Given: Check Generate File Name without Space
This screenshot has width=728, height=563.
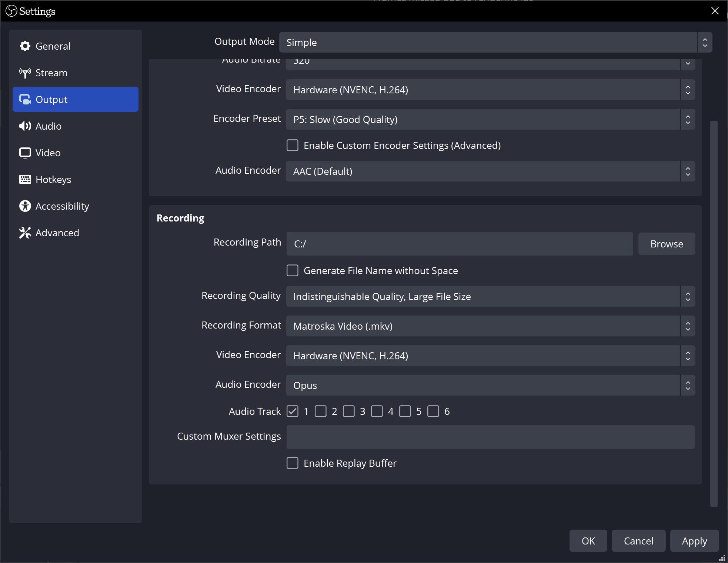Looking at the screenshot, I should tap(292, 270).
